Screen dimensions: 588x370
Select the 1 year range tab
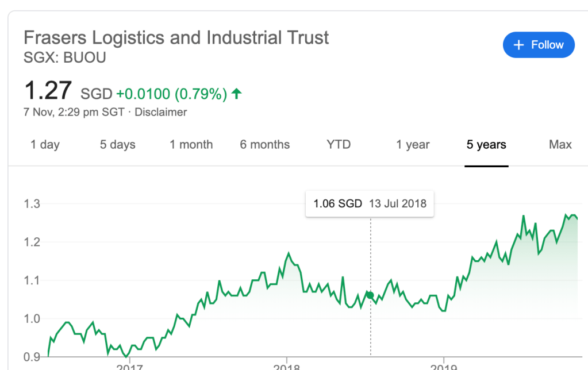[x=413, y=145]
